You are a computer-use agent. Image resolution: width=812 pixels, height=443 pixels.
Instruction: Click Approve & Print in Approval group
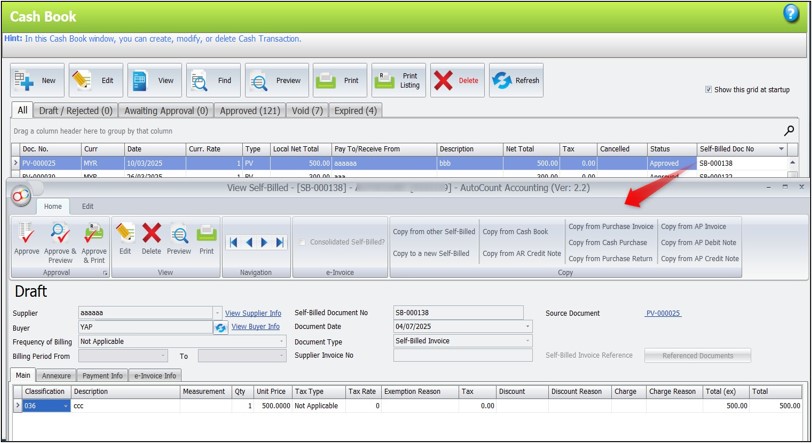(x=94, y=238)
